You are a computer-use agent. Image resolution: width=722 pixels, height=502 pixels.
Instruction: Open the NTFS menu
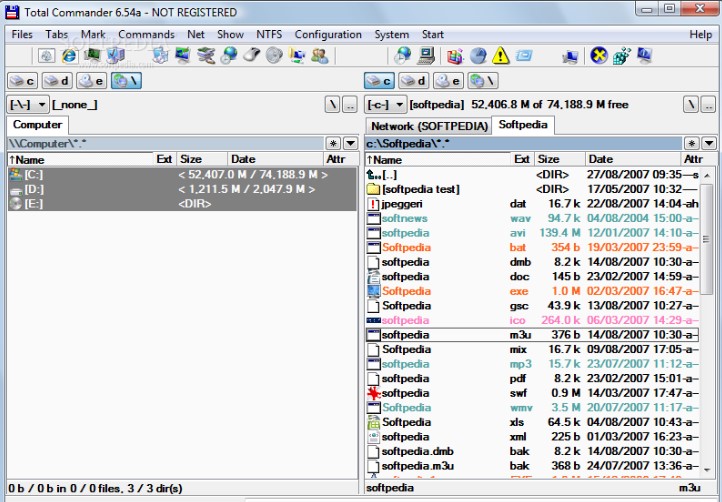click(269, 35)
